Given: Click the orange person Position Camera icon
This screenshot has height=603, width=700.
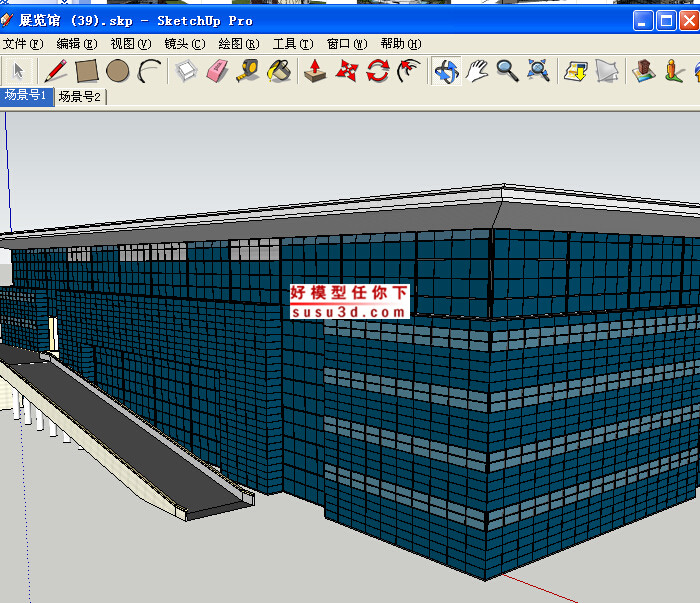Looking at the screenshot, I should point(674,71).
